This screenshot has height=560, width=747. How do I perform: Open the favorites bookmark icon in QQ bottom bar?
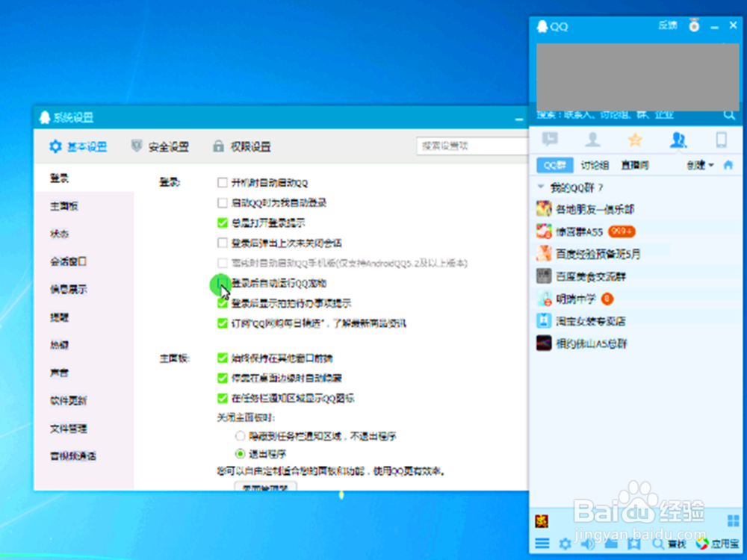click(x=633, y=544)
